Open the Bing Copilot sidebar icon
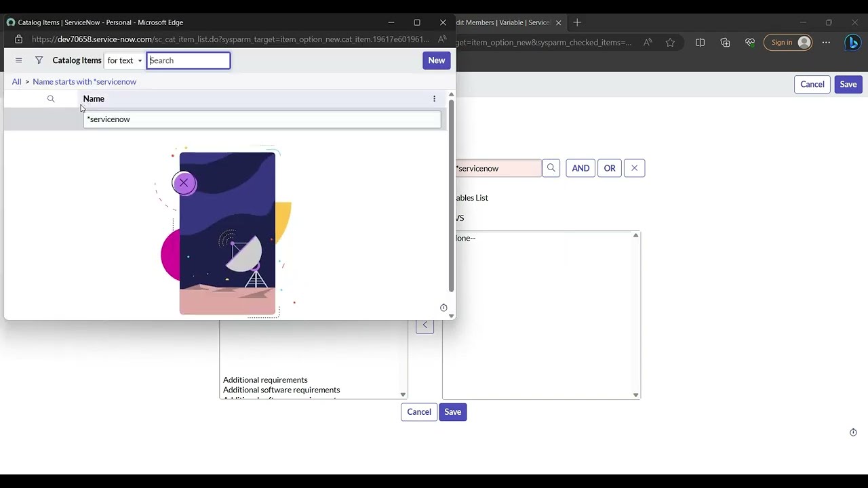868x488 pixels. click(x=853, y=43)
